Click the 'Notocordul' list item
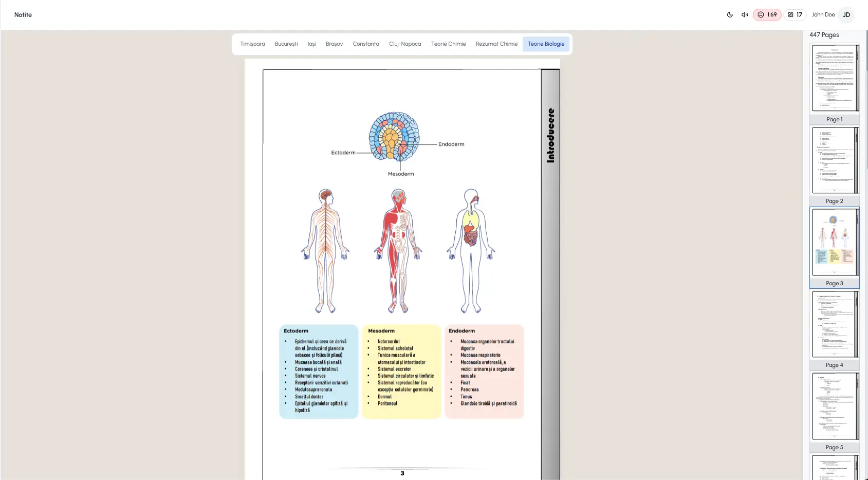This screenshot has width=868, height=480. point(389,341)
